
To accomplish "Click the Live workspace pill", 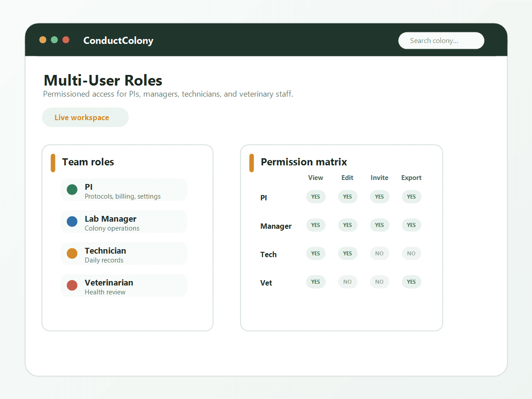I will [85, 117].
